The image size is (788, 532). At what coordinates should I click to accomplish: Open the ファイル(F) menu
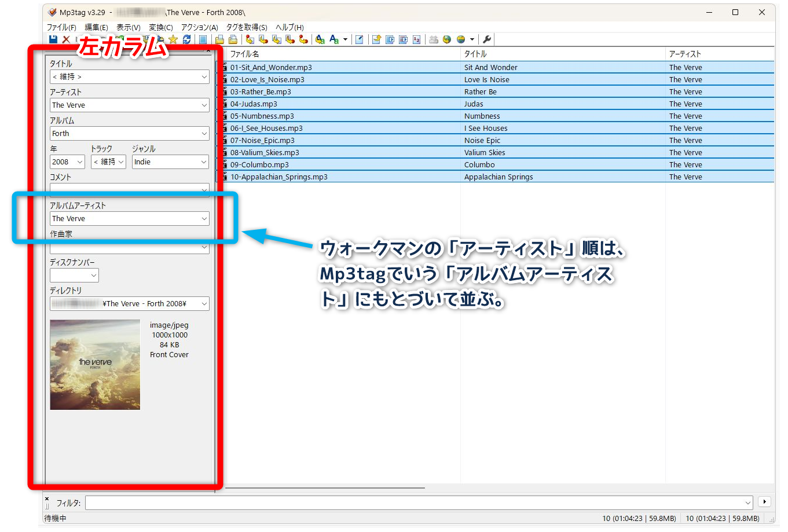[x=61, y=27]
